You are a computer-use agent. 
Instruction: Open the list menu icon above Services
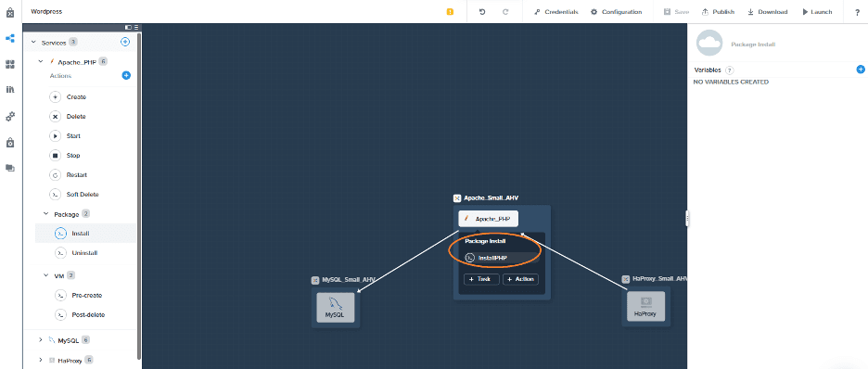(136, 27)
